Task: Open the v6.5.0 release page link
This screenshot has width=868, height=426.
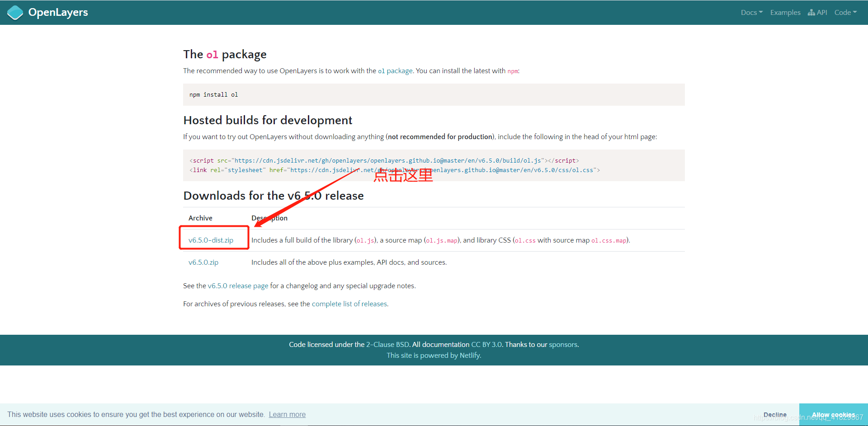Action: 238,286
